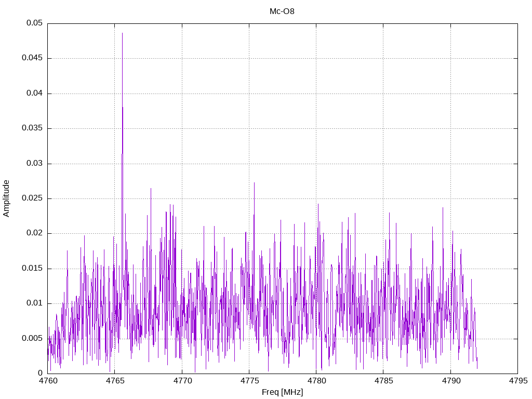This screenshot has width=532, height=399.
Task: Click the 4765 x-axis tick label
Action: [x=115, y=381]
